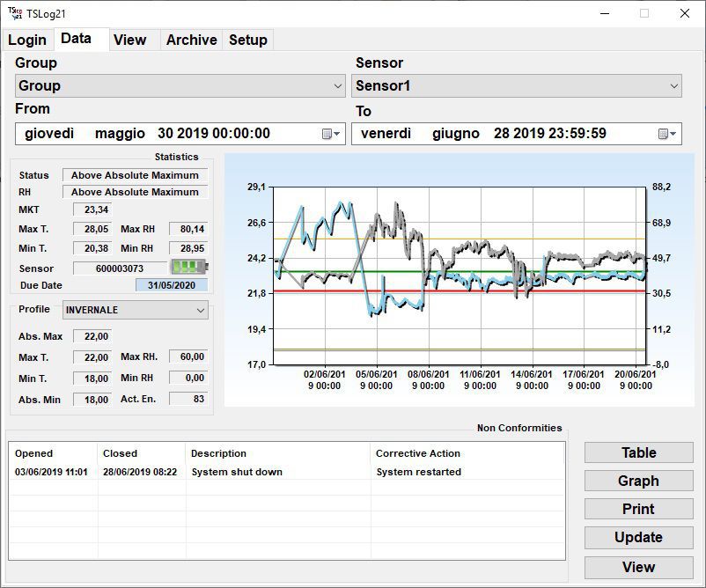Open the Group selection dropdown
This screenshot has height=588, width=706.
338,86
